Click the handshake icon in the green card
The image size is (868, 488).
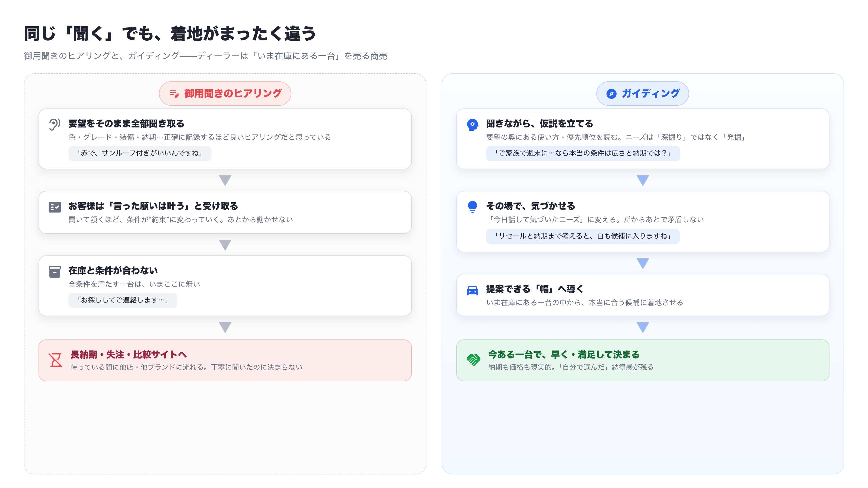coord(473,360)
